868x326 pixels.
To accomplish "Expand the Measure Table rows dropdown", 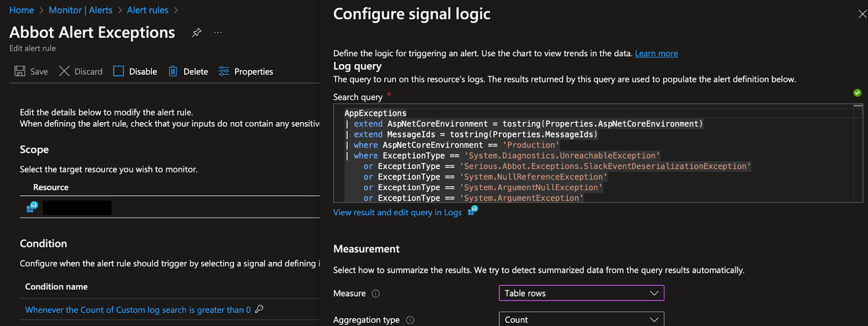I will tap(581, 293).
